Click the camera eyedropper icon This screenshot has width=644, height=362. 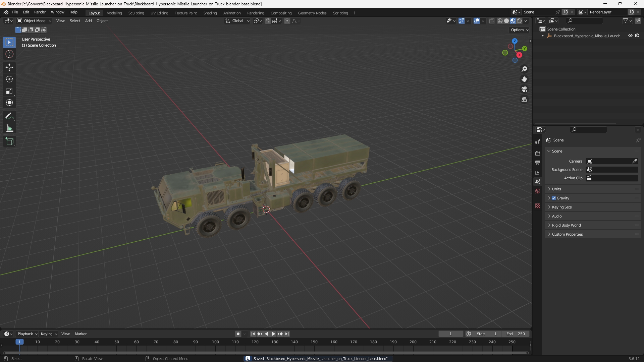pos(635,161)
